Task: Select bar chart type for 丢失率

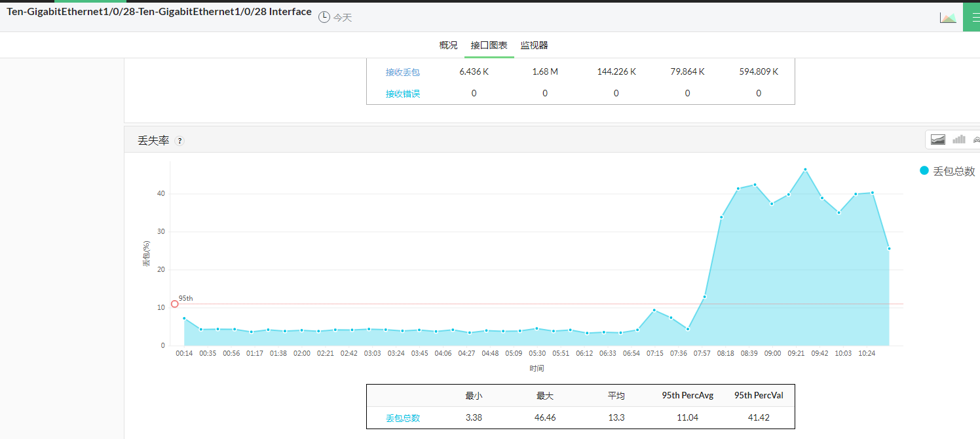Action: (x=959, y=139)
